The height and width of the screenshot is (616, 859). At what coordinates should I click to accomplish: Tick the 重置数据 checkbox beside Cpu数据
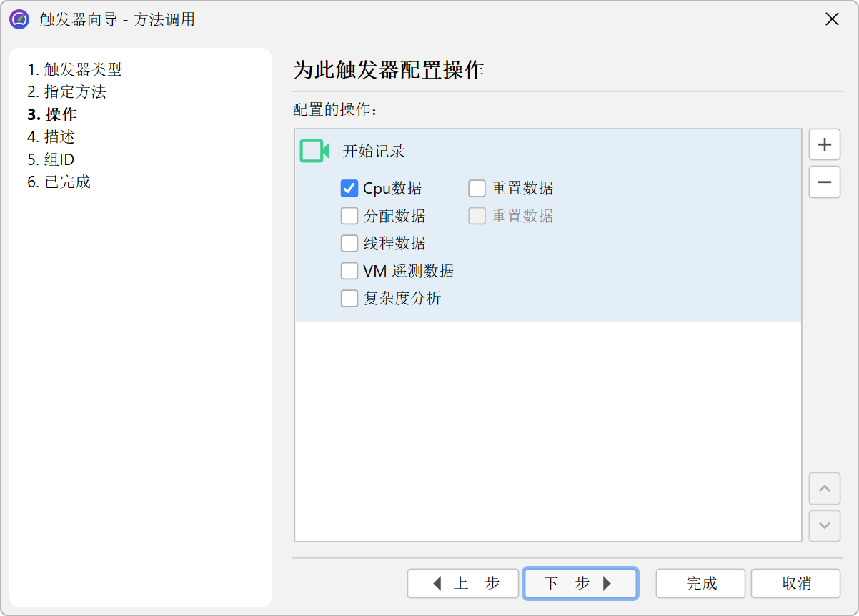tap(477, 189)
